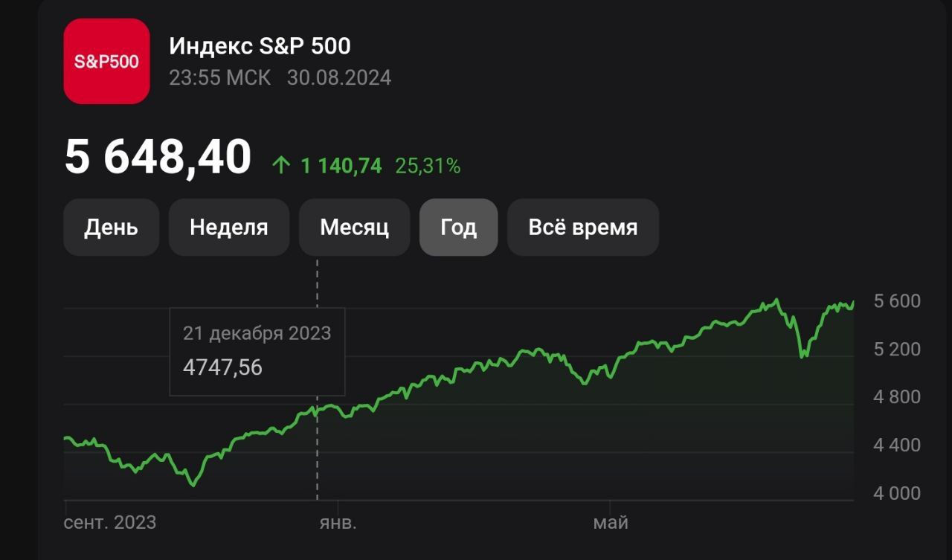Click the 4 000 price axis label
Viewport: 952px width, 560px height.
click(x=896, y=493)
